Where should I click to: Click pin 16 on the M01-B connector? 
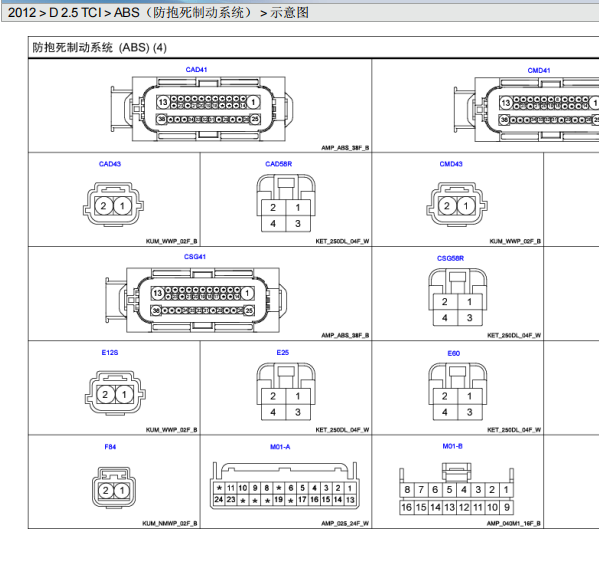click(406, 507)
